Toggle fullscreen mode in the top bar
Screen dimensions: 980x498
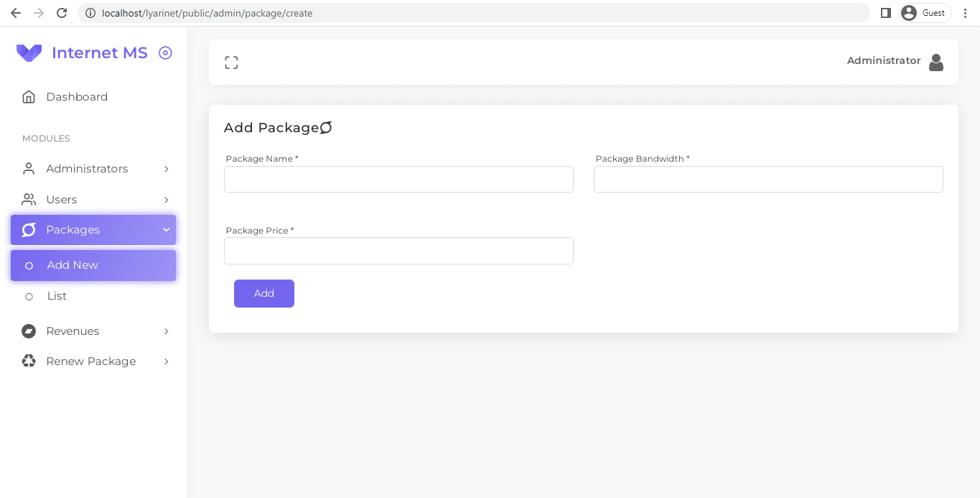pyautogui.click(x=231, y=62)
